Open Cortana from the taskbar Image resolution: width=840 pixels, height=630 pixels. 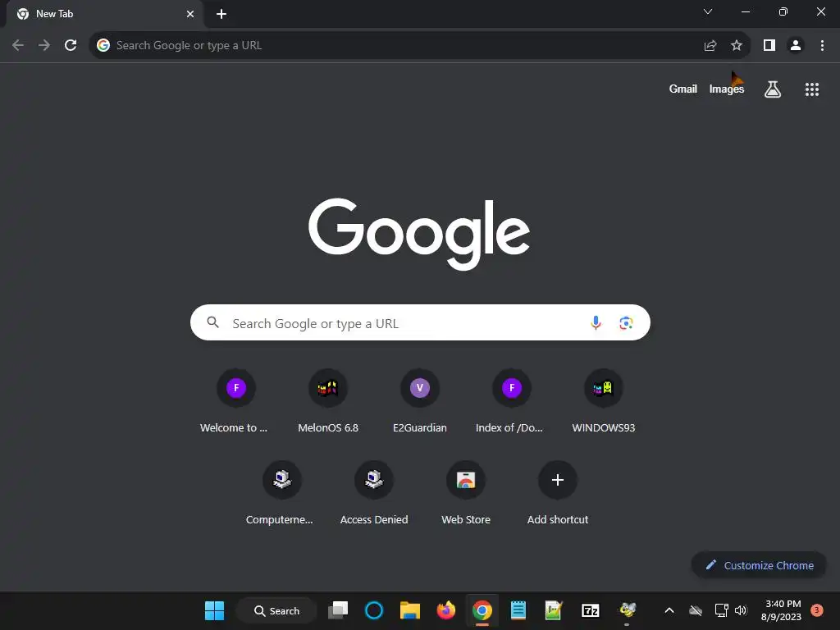(x=374, y=610)
